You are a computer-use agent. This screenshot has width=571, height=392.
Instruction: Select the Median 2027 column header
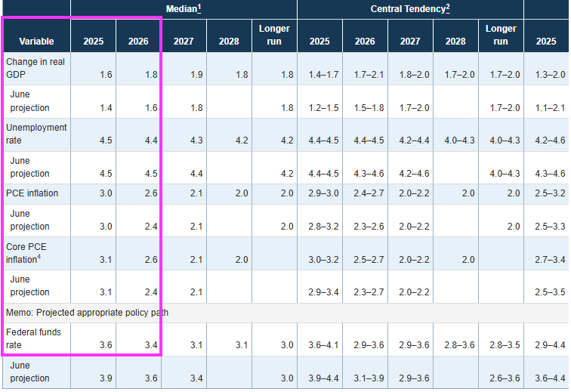pyautogui.click(x=184, y=41)
